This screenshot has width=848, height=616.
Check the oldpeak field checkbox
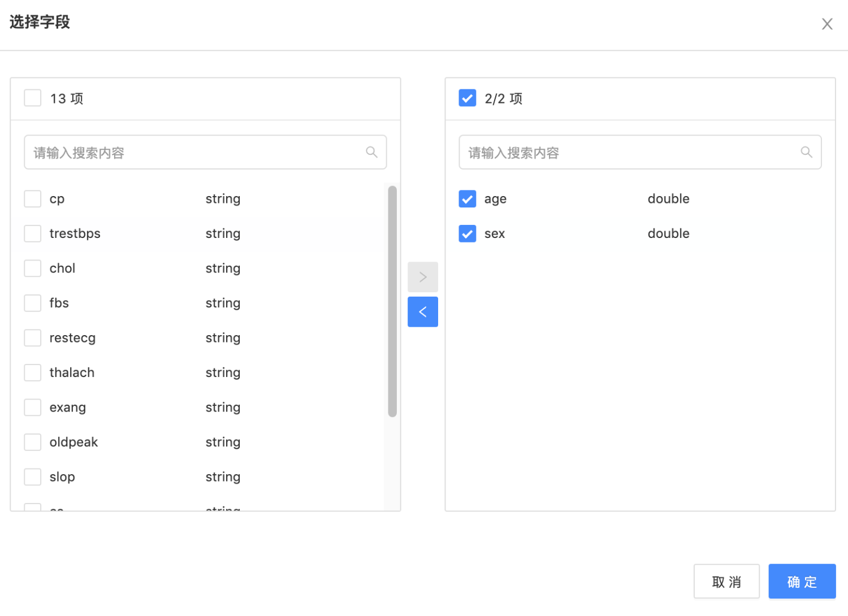tap(33, 442)
